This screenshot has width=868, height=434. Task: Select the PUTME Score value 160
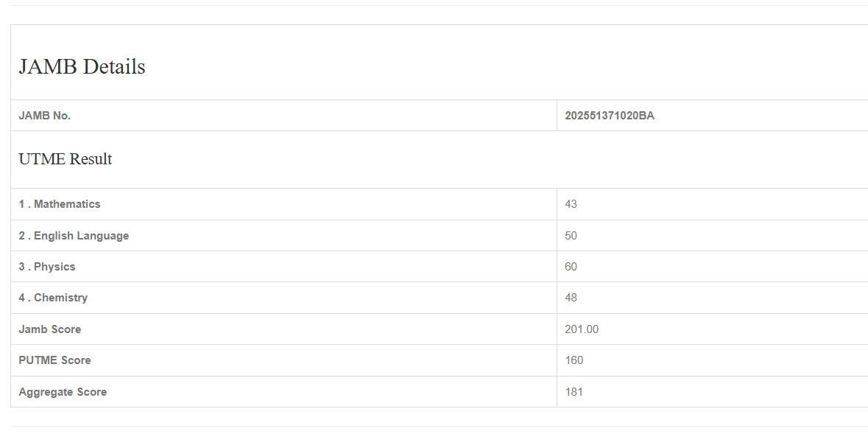[x=574, y=360]
